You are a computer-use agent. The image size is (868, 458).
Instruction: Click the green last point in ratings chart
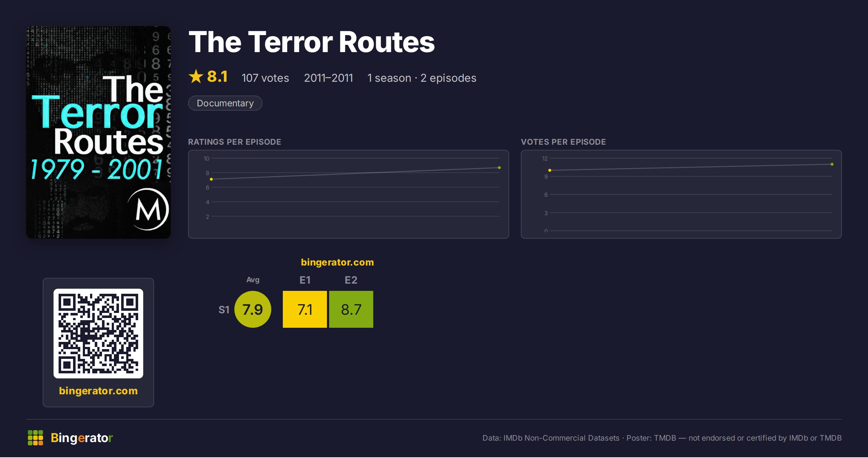tap(499, 168)
